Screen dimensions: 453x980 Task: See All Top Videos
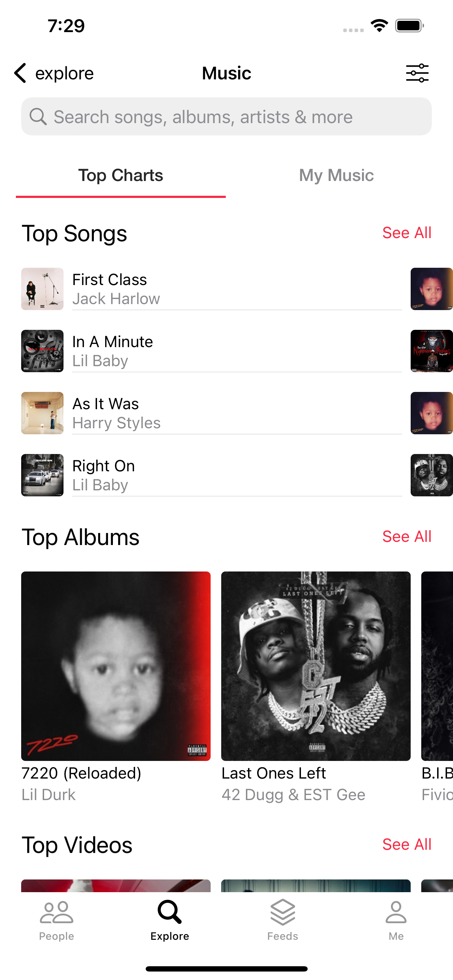[406, 845]
